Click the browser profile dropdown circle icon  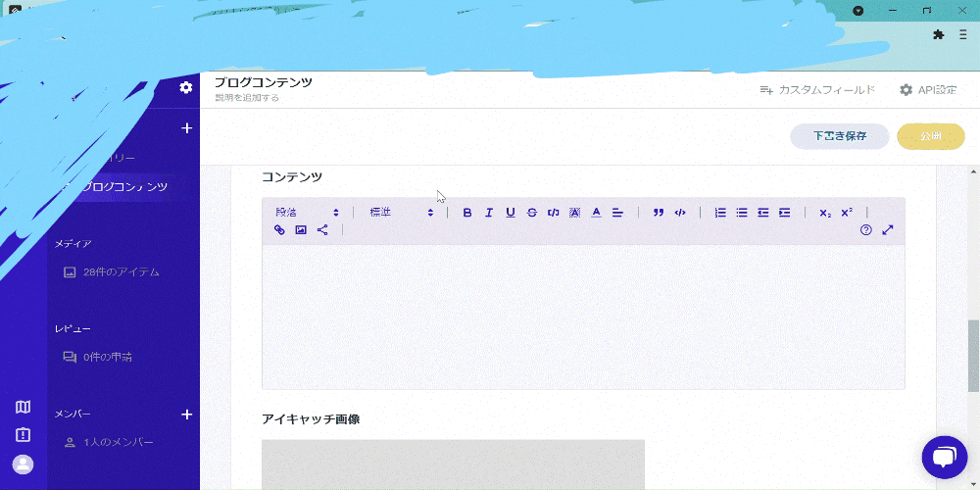(x=858, y=11)
